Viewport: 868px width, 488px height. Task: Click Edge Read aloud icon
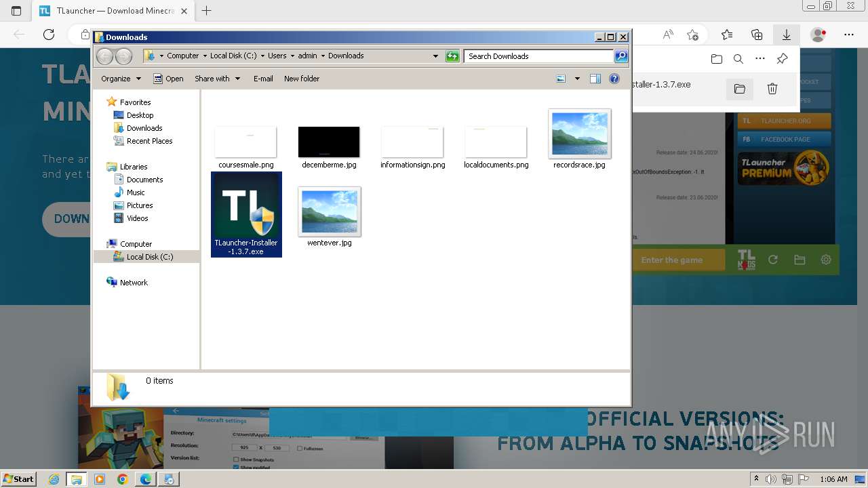click(x=668, y=35)
